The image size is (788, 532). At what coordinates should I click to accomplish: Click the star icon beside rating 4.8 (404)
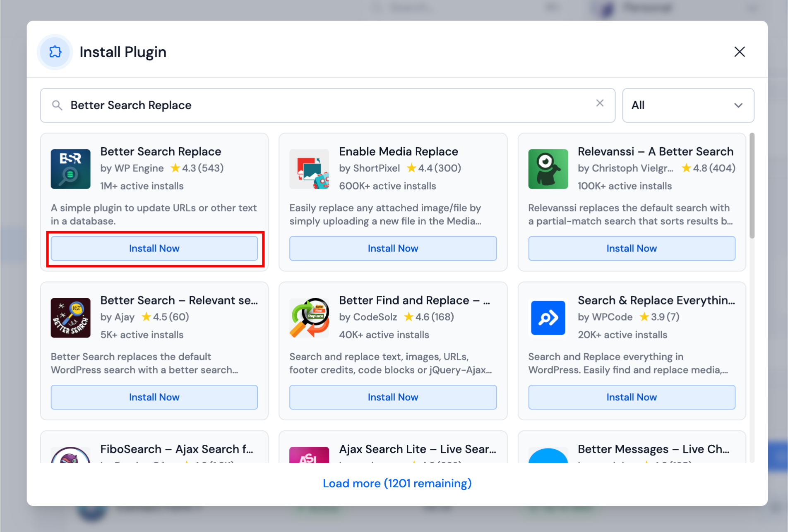coord(686,168)
